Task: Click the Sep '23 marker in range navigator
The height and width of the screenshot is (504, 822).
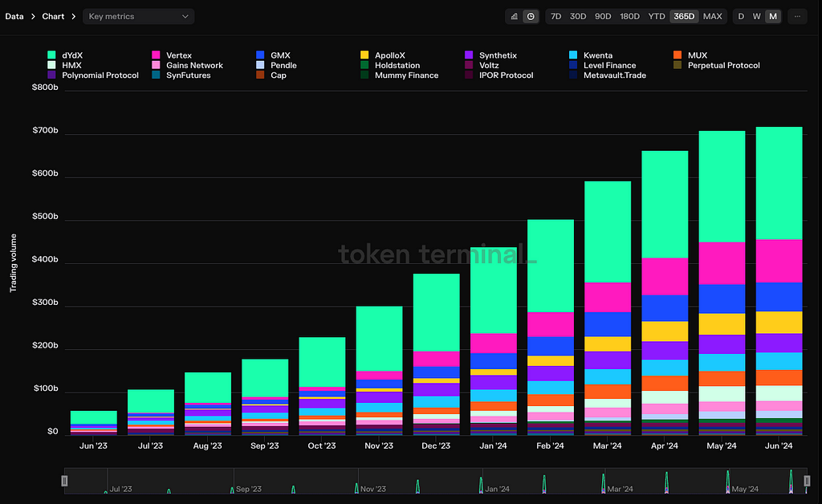Action: click(249, 489)
